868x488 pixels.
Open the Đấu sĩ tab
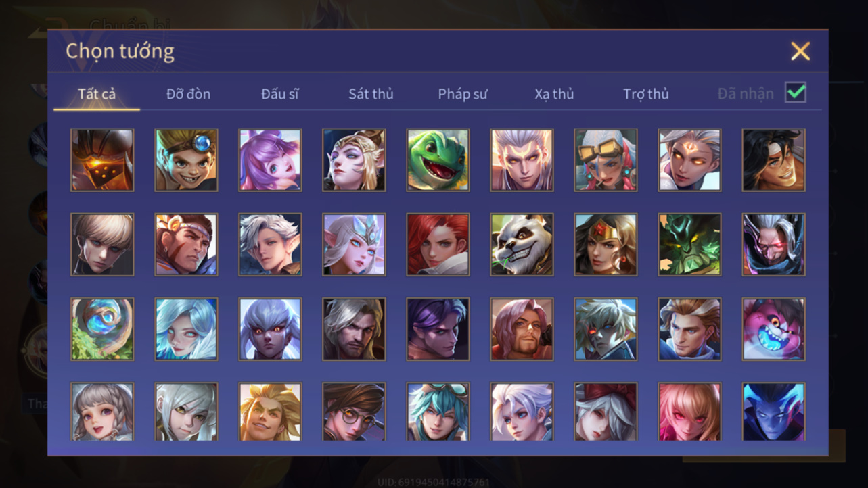[x=279, y=94]
